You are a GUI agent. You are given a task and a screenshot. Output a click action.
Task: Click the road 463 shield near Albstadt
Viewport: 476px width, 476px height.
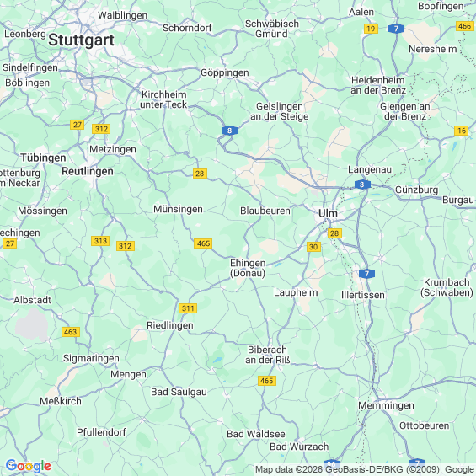point(71,332)
